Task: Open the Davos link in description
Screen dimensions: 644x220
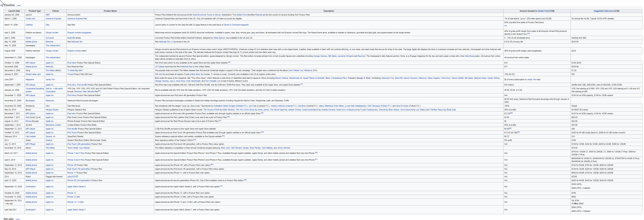Action: pyautogui.click(x=218, y=15)
